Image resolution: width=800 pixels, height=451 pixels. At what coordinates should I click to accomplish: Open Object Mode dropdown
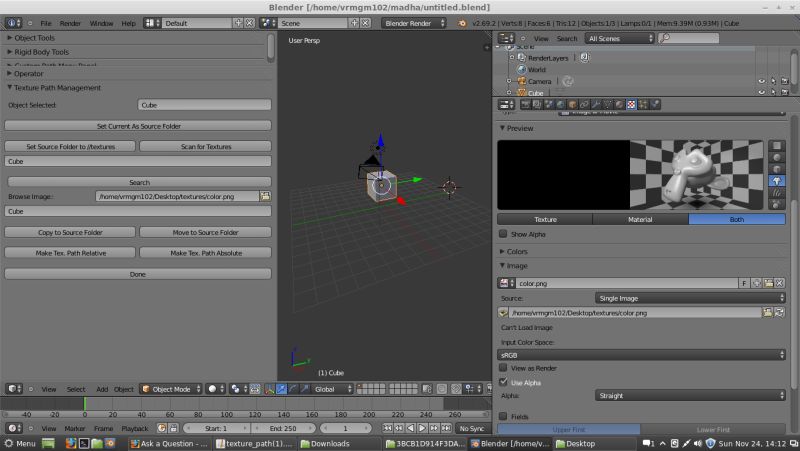pos(171,389)
